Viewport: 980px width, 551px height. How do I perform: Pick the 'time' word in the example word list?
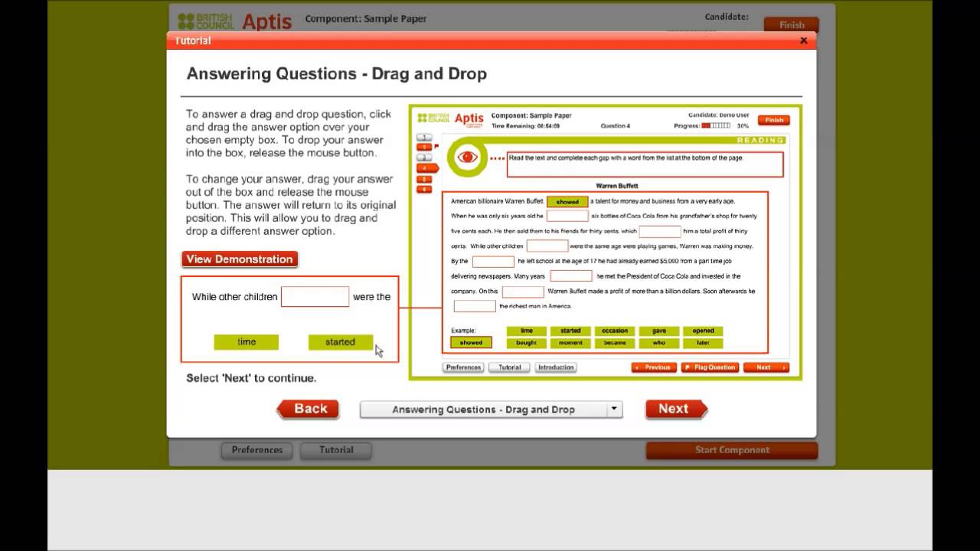(527, 331)
